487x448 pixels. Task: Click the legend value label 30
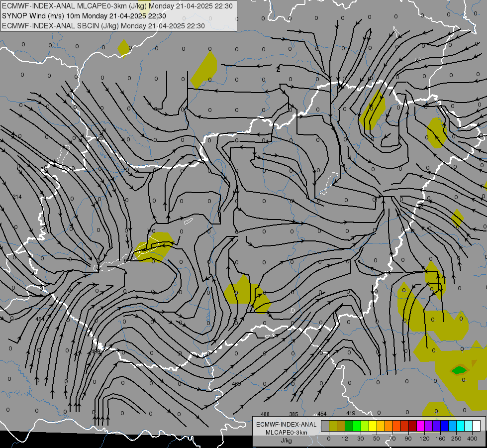pos(361,439)
